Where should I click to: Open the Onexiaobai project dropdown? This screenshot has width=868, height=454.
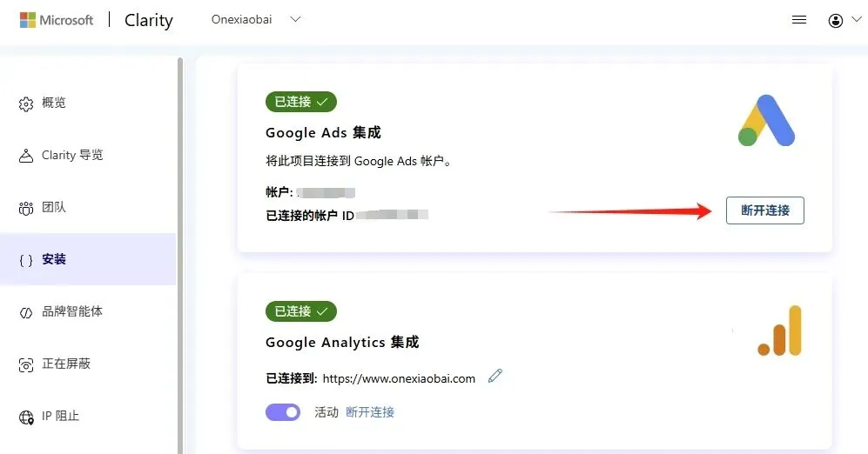click(256, 19)
